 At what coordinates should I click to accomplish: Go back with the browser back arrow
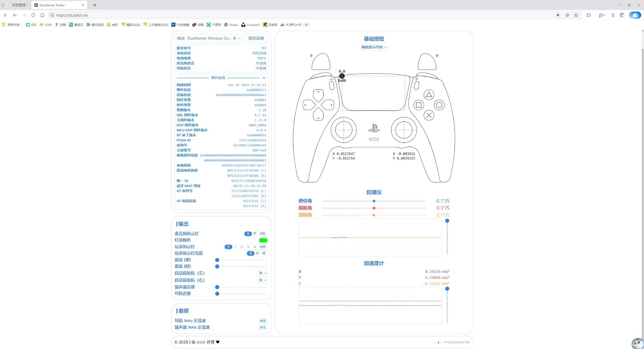[15, 15]
